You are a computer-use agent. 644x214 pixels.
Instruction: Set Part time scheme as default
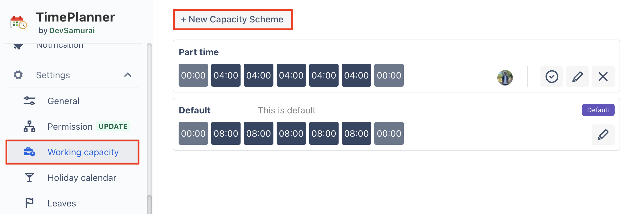552,77
